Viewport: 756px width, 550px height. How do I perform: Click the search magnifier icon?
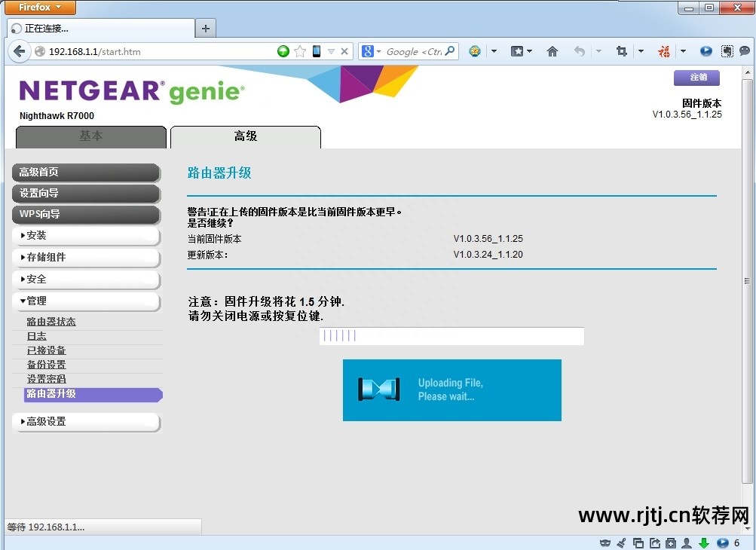click(x=450, y=51)
